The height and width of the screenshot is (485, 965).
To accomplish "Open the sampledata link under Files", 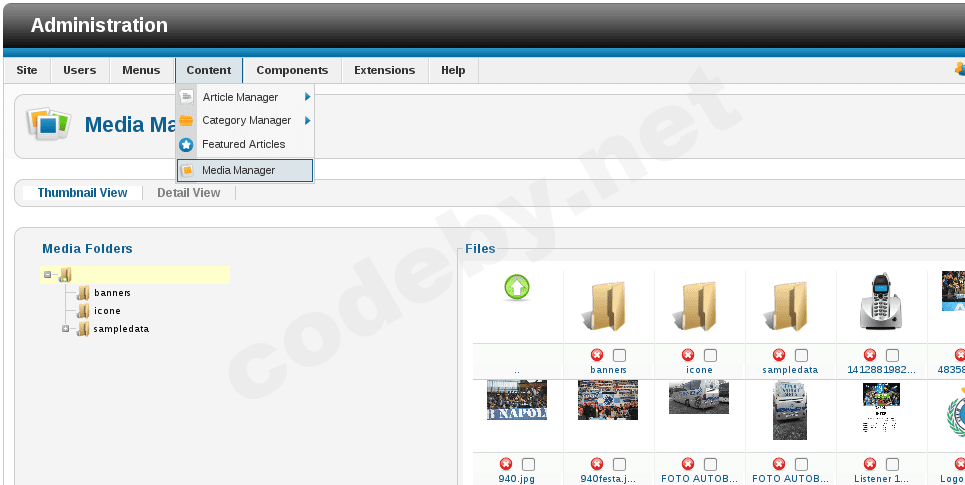I will [x=790, y=370].
